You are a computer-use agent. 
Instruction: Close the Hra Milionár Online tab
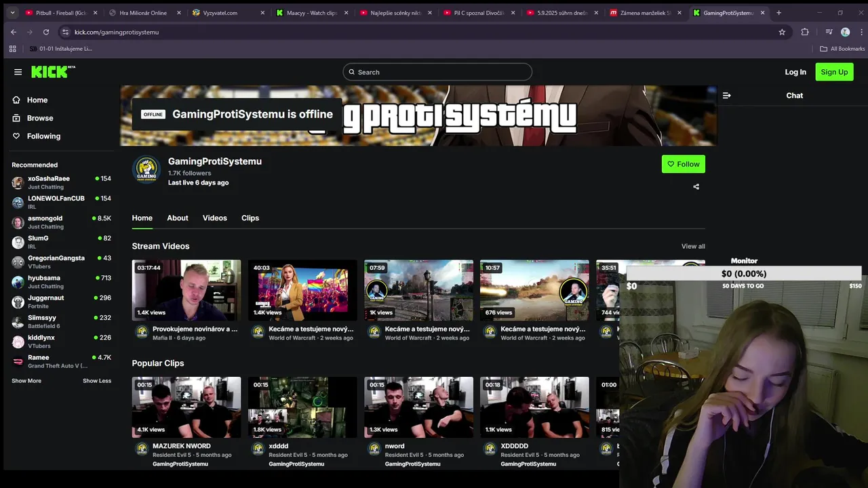click(179, 13)
